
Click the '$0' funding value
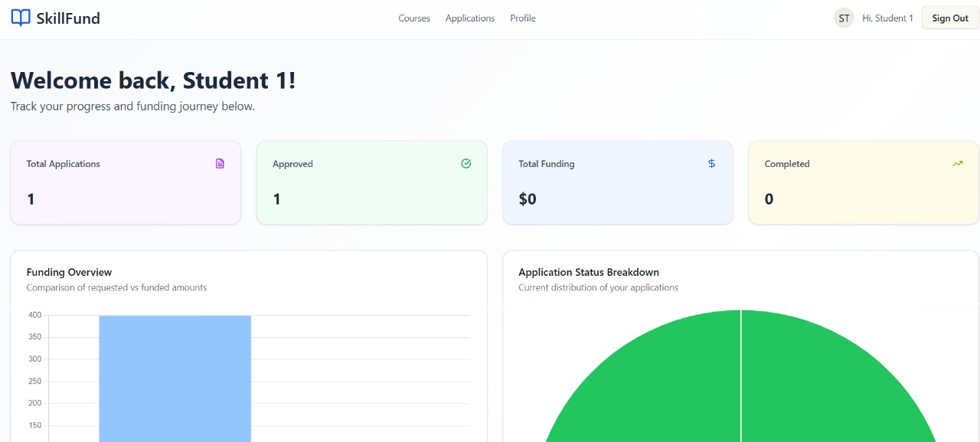pos(528,199)
